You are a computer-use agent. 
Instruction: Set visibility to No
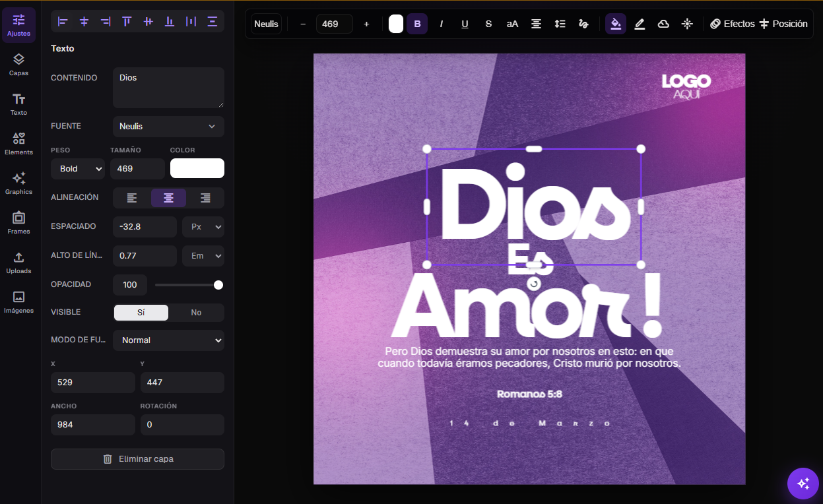(196, 313)
